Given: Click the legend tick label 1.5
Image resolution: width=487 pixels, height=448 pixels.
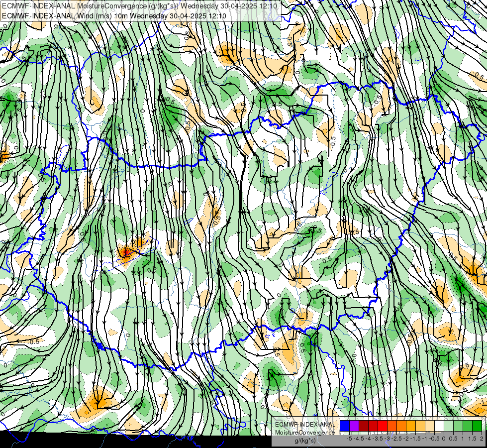Looking at the screenshot, I should coord(473,439).
